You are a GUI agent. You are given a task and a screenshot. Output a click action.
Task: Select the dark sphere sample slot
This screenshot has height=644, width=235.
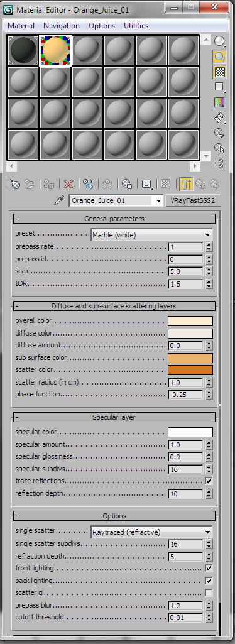pyautogui.click(x=23, y=50)
